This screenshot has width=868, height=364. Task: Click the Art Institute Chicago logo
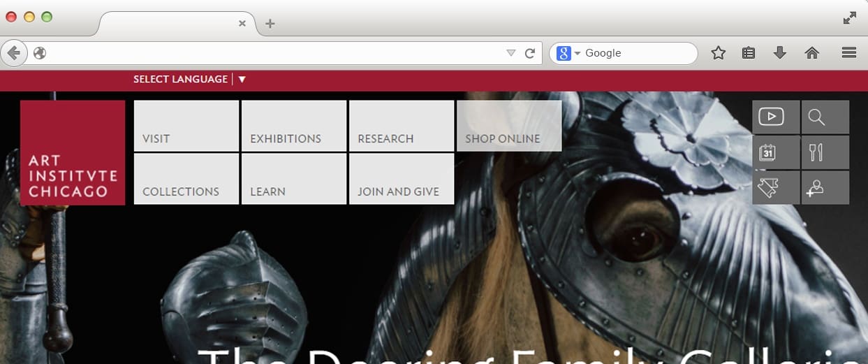pos(73,153)
